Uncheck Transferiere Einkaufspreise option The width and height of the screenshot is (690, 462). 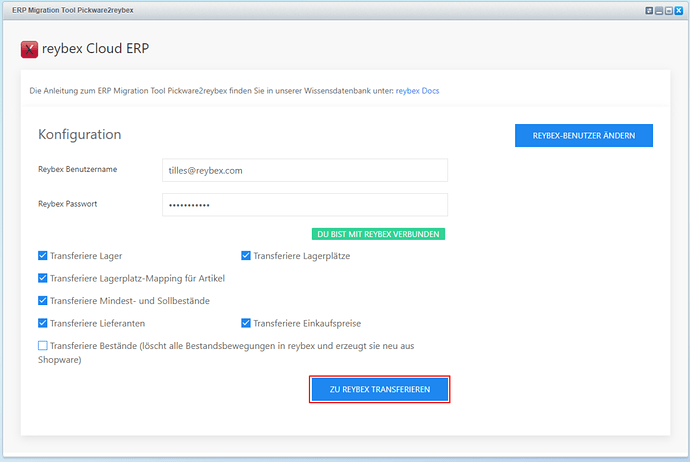click(246, 323)
